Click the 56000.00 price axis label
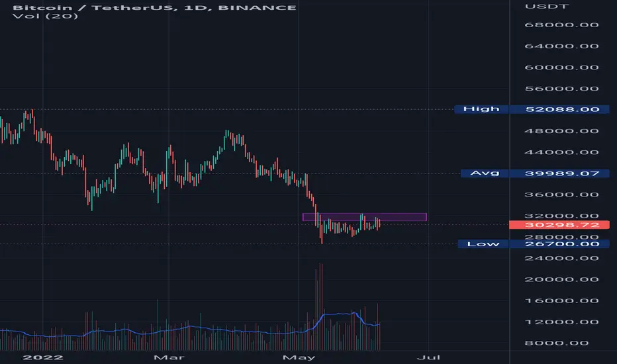This screenshot has width=617, height=364. 561,89
